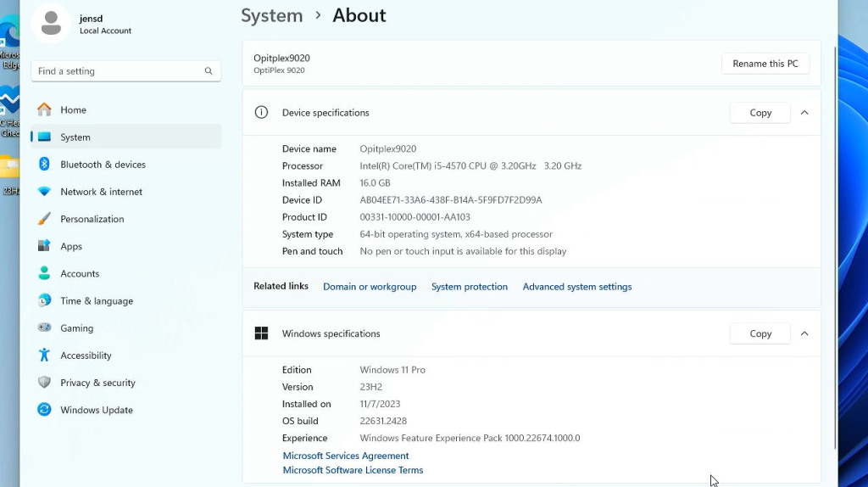Click processor value i5-4570 CPU text

(x=470, y=165)
